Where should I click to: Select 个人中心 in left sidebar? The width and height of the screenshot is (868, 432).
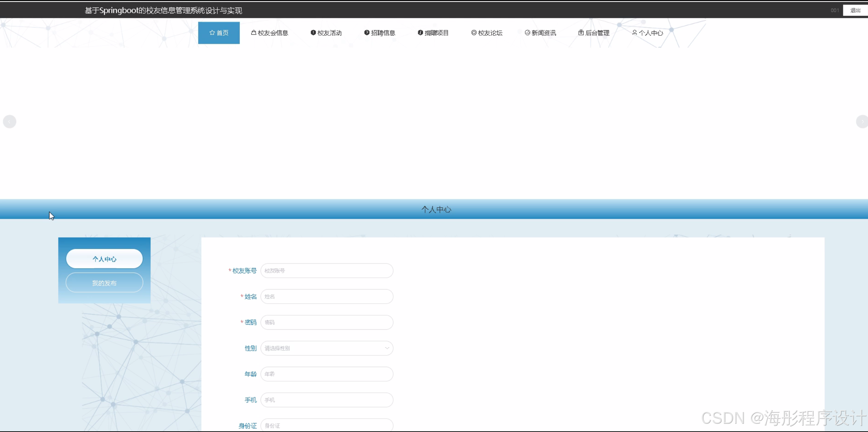pos(104,259)
